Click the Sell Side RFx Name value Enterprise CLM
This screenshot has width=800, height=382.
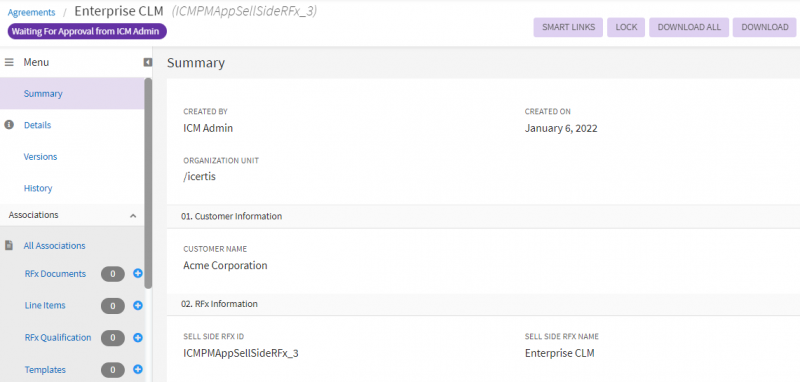point(560,353)
